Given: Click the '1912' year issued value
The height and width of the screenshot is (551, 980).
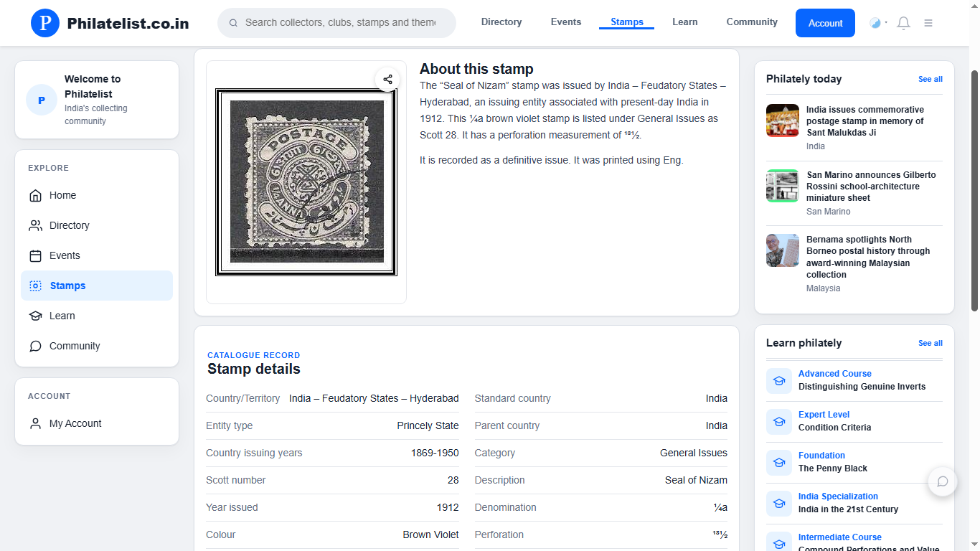Looking at the screenshot, I should [448, 507].
